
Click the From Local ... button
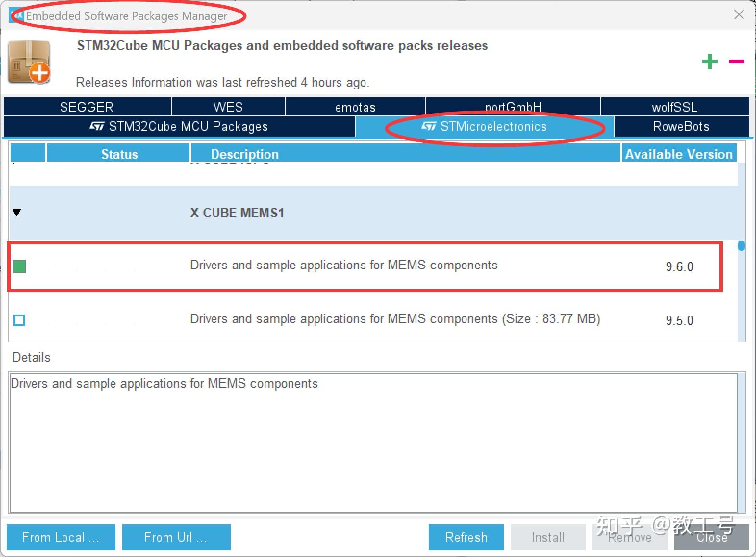(x=61, y=537)
